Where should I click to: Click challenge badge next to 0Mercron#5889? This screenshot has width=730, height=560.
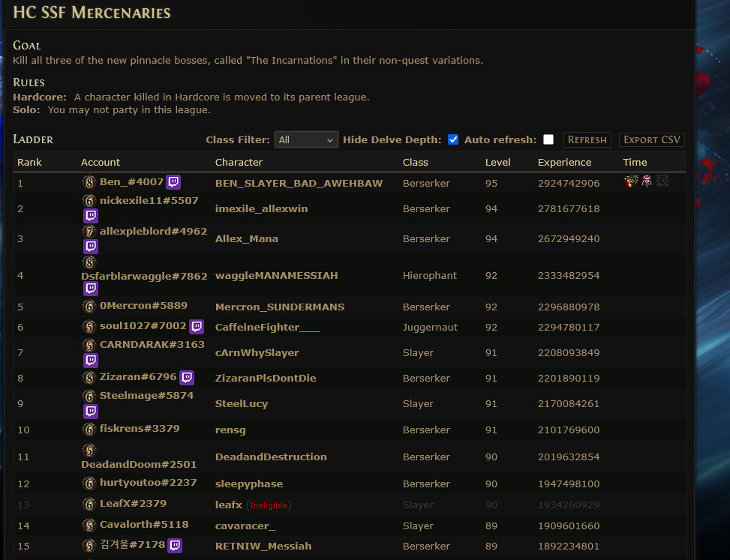tap(89, 306)
